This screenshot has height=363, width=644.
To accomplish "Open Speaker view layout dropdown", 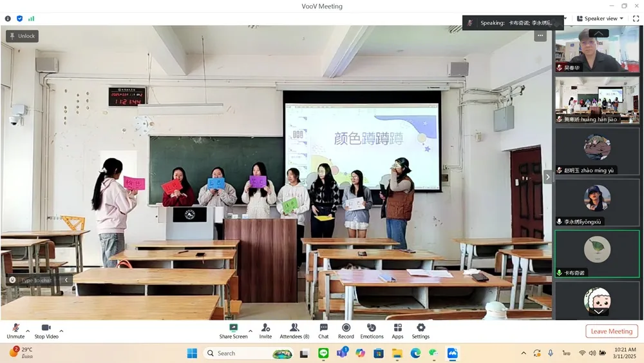I will [x=600, y=19].
